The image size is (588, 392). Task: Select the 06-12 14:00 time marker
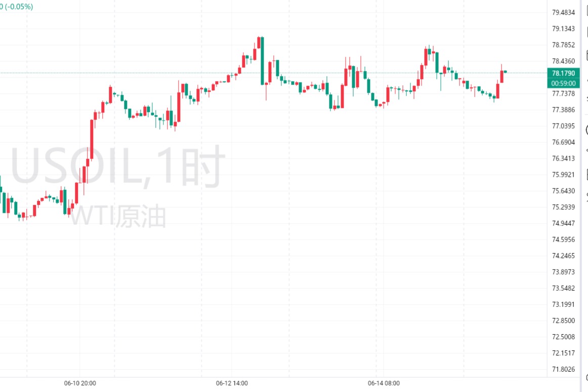click(x=231, y=383)
